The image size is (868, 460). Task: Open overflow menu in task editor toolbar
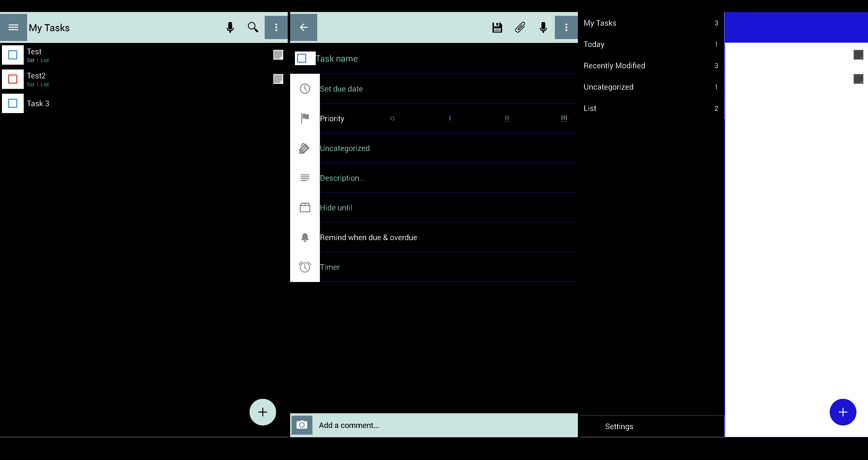[x=566, y=27]
